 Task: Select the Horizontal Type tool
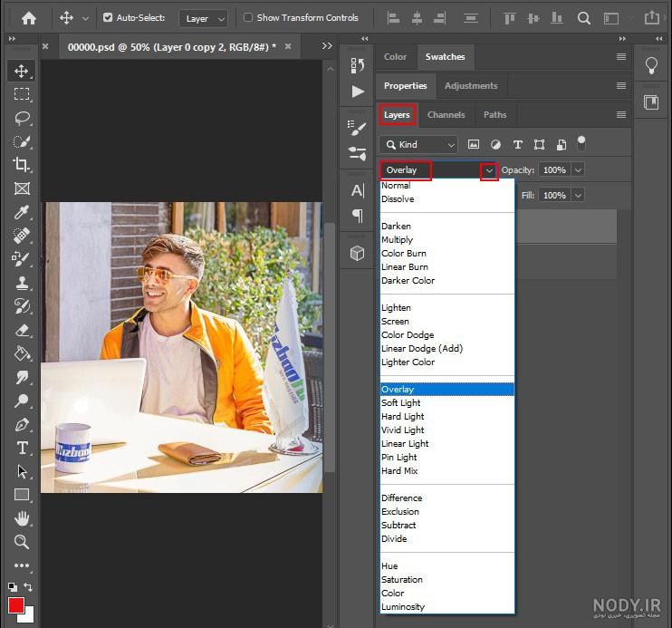pos(22,448)
